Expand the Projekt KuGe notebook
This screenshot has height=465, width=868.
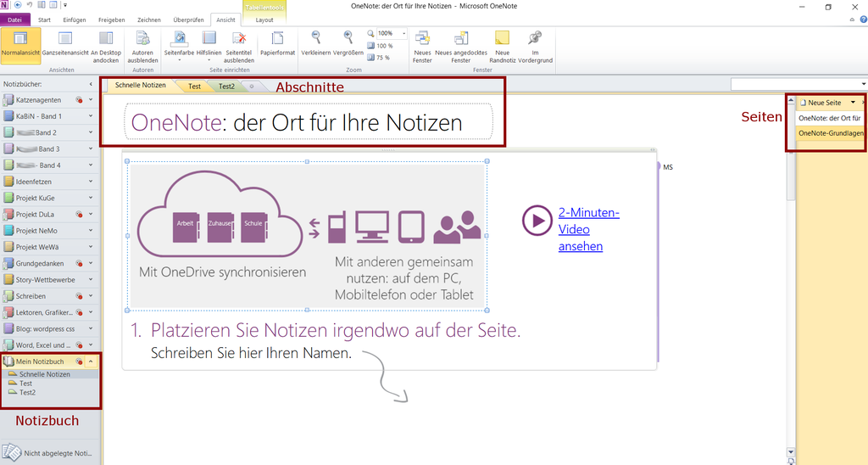[91, 198]
